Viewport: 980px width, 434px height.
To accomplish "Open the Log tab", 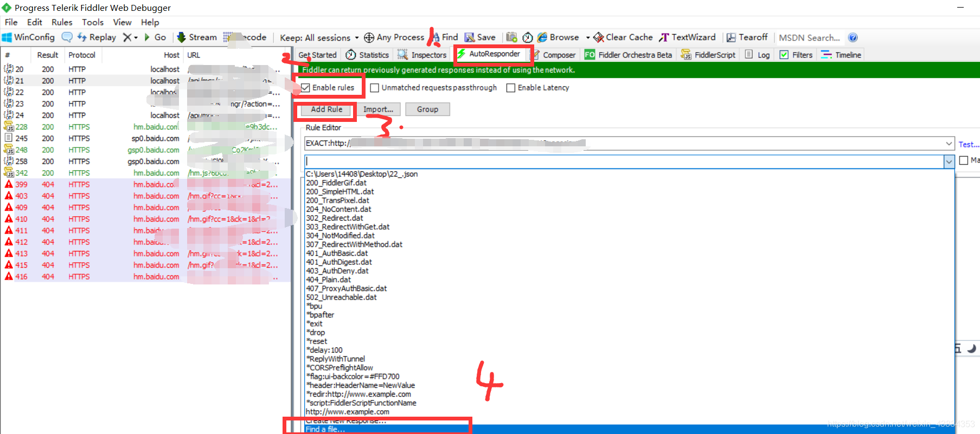I will point(758,55).
